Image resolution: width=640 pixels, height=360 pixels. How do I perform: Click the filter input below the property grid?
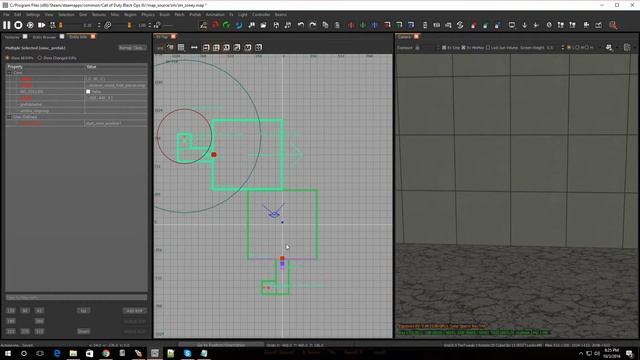point(76,297)
